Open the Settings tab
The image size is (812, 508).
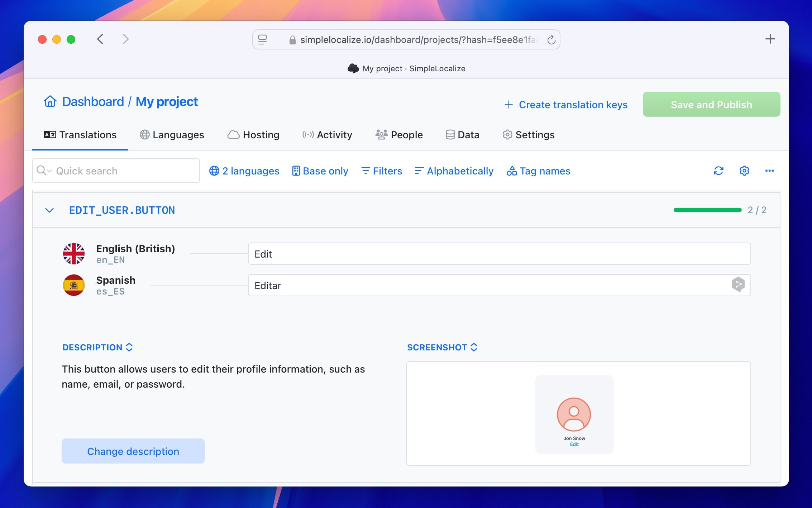coord(529,135)
